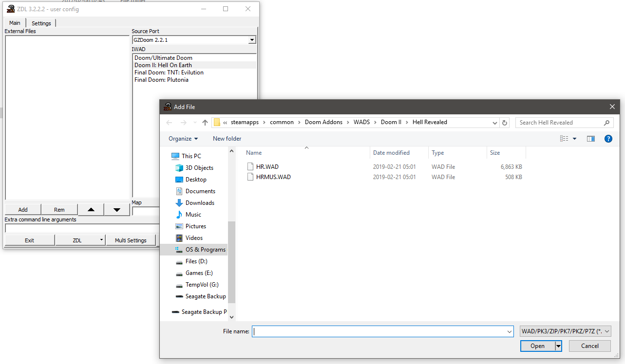Cancel the Add File dialog
Viewport: 625px width, 364px height.
590,346
